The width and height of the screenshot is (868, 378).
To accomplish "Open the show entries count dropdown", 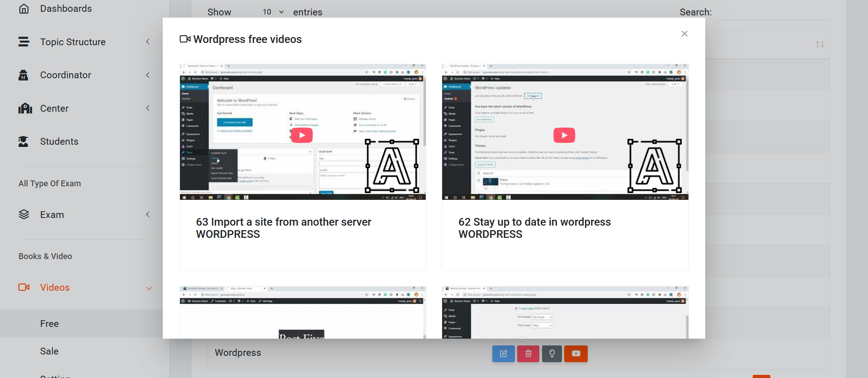I will (273, 12).
